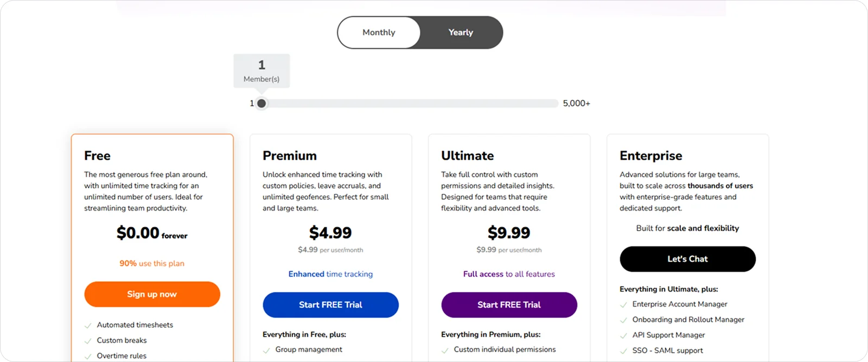Start FREE Trial for Ultimate plan
The image size is (868, 362).
[508, 304]
